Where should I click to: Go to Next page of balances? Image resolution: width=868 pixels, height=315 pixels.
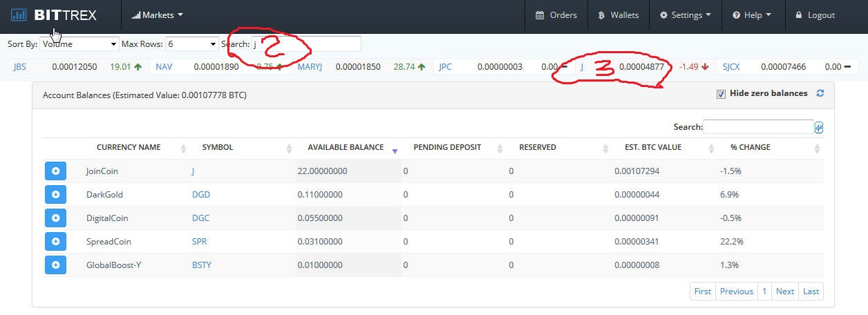785,292
